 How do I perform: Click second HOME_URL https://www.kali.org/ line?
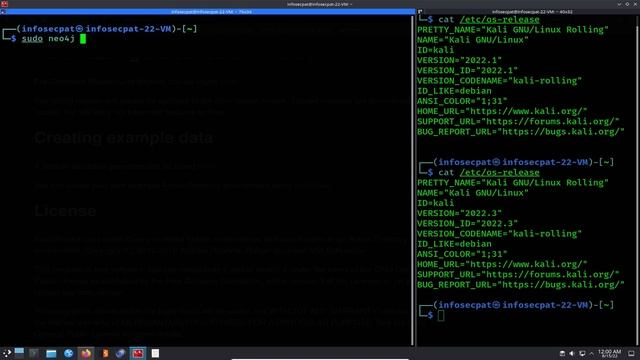tap(502, 264)
